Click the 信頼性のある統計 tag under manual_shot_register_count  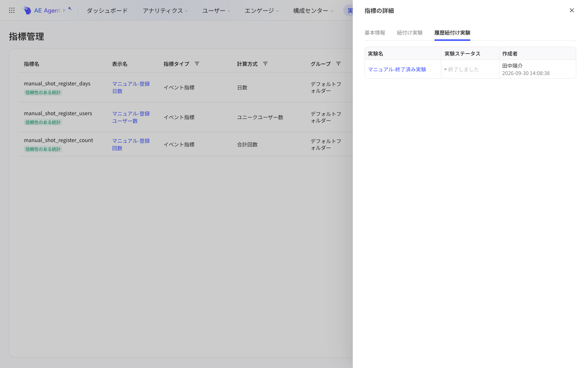pyautogui.click(x=43, y=149)
